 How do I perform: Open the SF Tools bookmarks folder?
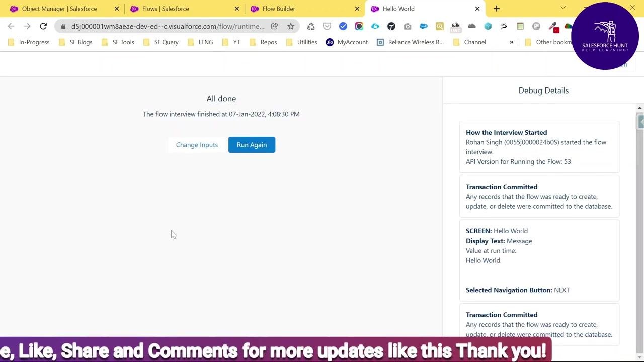(x=118, y=42)
